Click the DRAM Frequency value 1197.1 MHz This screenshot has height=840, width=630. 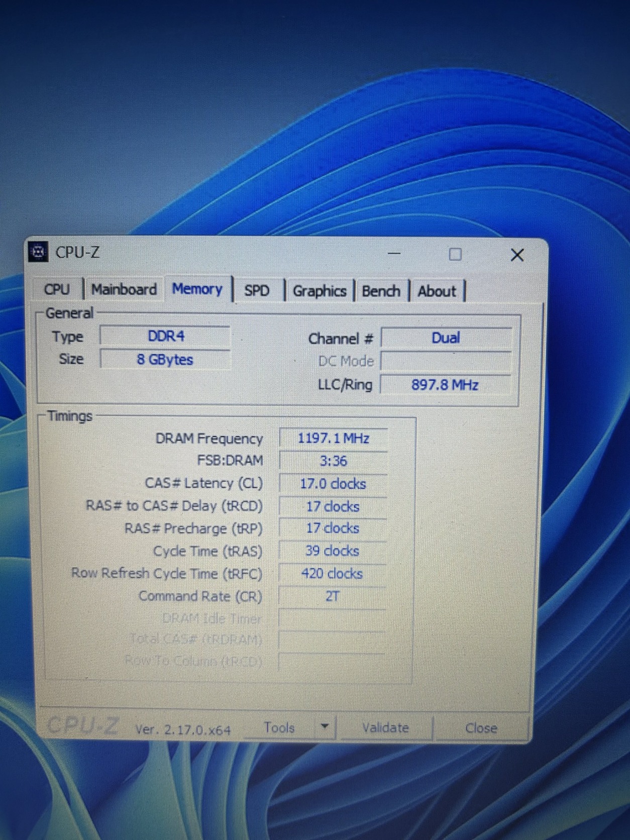(333, 438)
